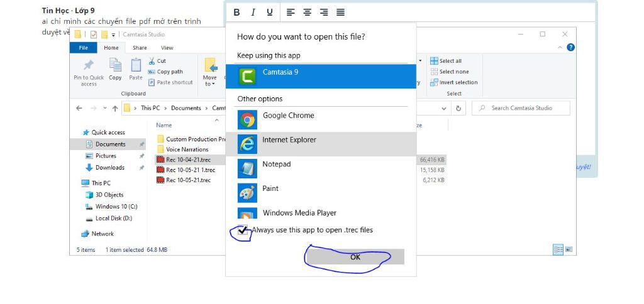Select Quick access in navigation pane

[108, 133]
